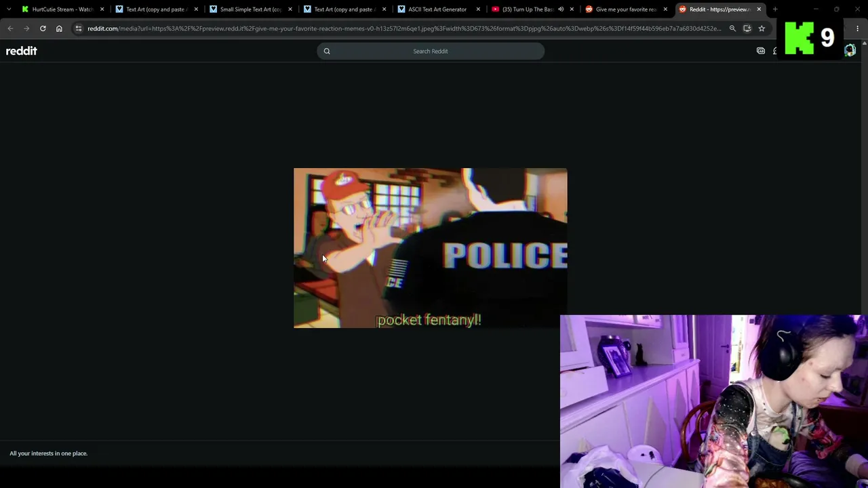Close the Small Simple Text Art tab
Image resolution: width=868 pixels, height=488 pixels.
(x=290, y=9)
